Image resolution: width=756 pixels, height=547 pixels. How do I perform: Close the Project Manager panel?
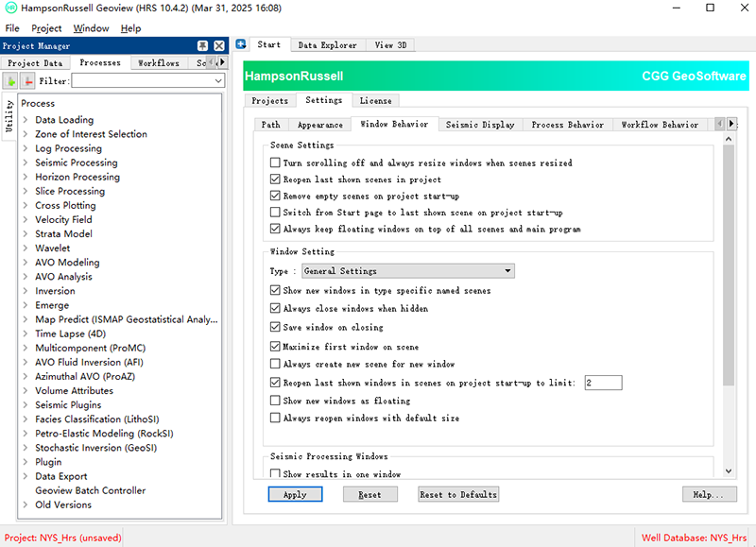point(219,45)
